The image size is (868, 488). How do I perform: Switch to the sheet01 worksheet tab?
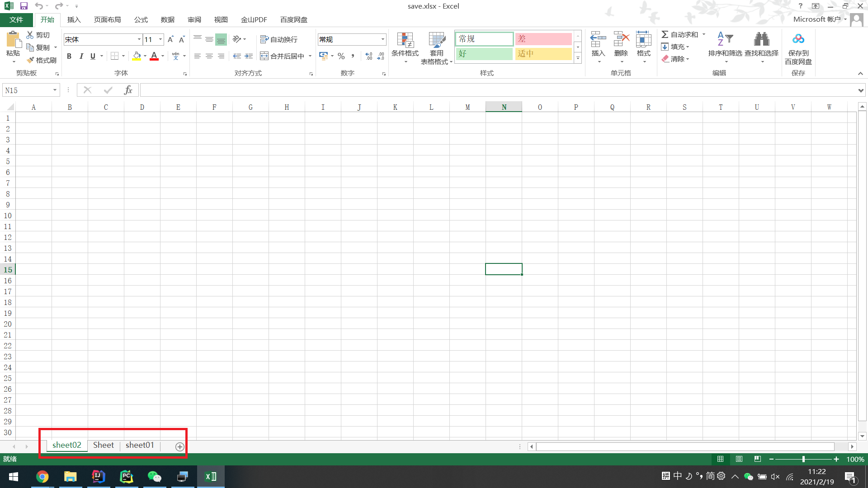(x=140, y=445)
